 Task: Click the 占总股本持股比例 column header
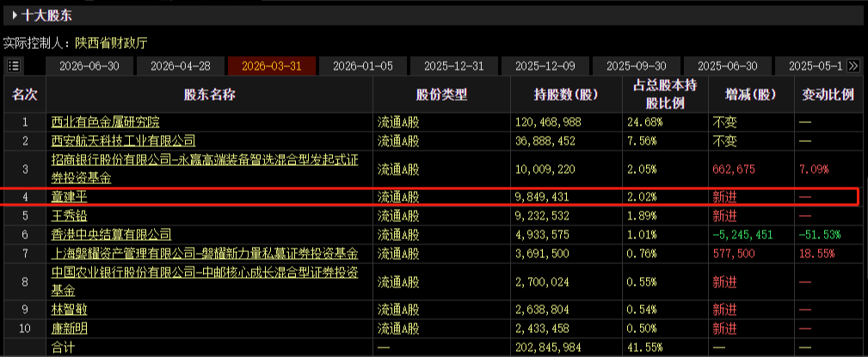[665, 95]
